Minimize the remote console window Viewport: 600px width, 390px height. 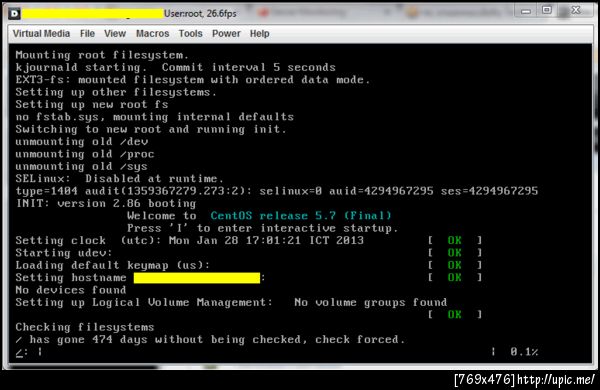tap(526, 11)
